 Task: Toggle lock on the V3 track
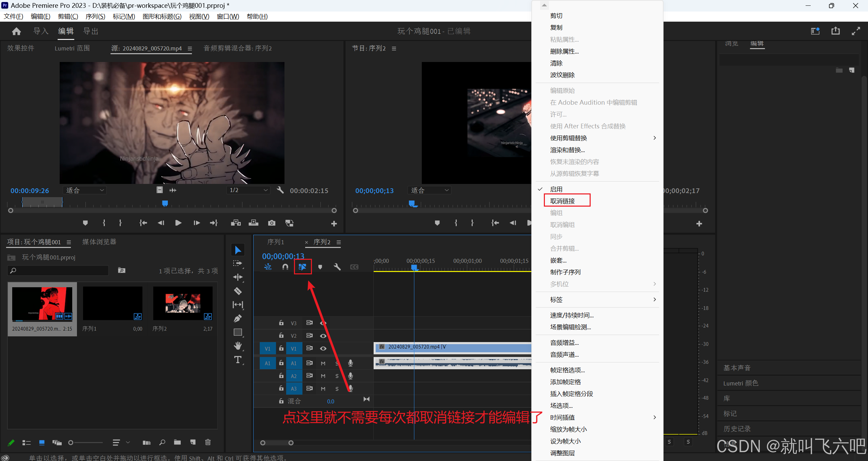[281, 323]
